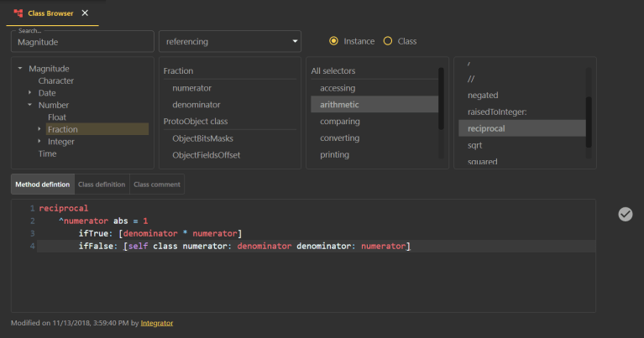
Task: Close the Class Browser tab
Action: tap(85, 13)
